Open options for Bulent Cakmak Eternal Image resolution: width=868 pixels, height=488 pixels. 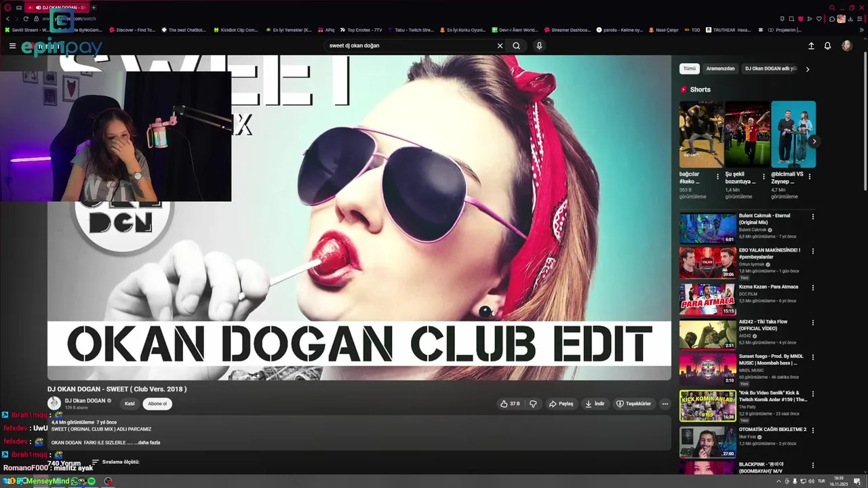(x=813, y=217)
